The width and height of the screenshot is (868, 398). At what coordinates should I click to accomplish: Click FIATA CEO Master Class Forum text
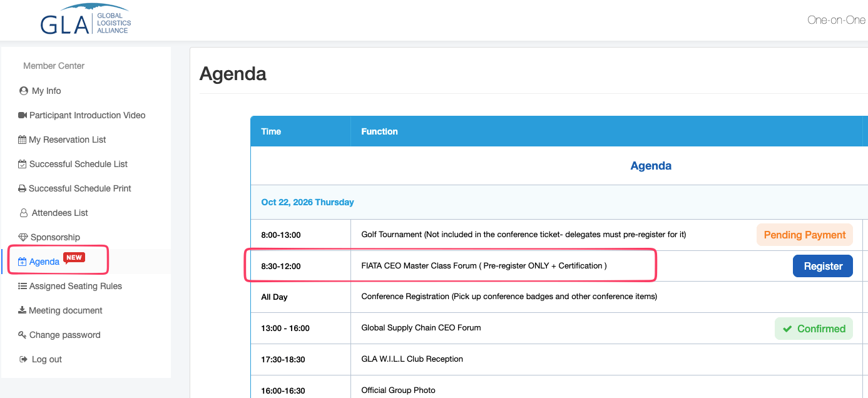coord(484,266)
